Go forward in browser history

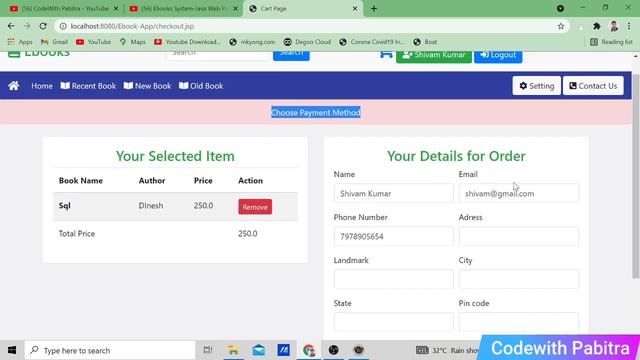[27, 26]
